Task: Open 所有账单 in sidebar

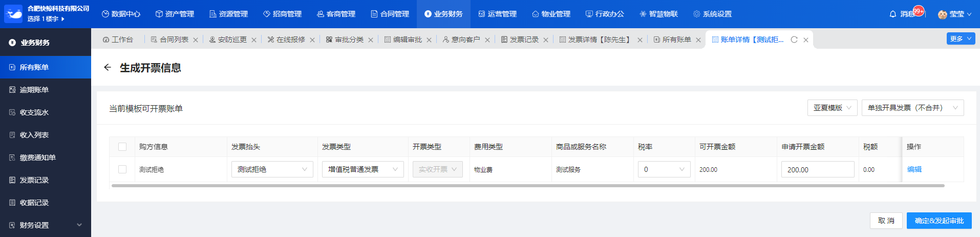Action: tap(46, 67)
